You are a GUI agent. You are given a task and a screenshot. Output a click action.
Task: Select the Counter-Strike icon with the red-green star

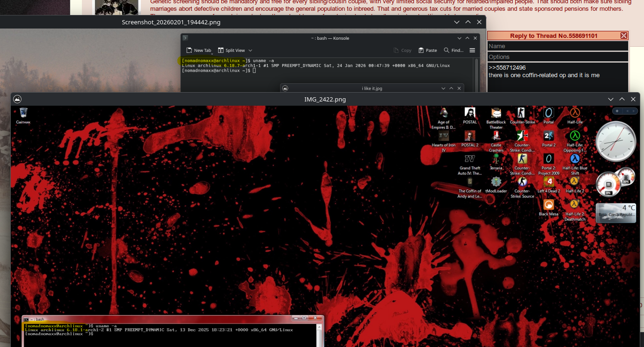(x=522, y=141)
